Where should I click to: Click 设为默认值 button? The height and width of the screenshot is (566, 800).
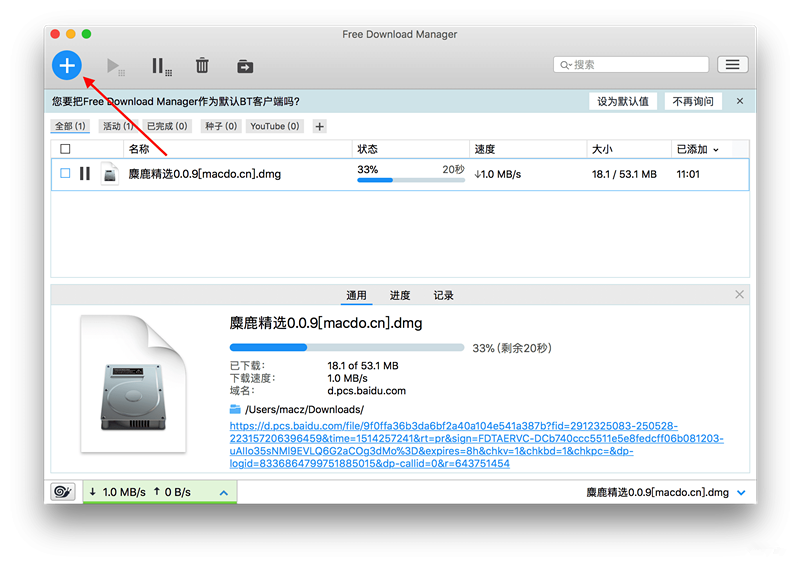click(623, 101)
